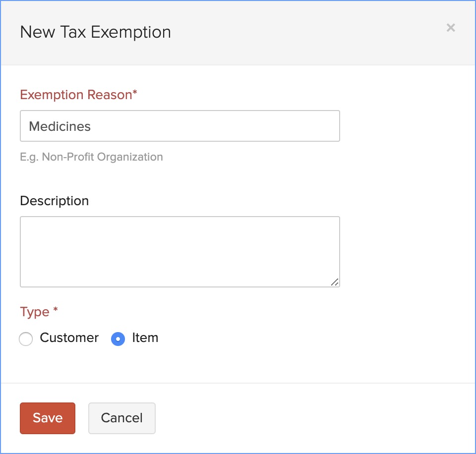Click the Exemption Reason text field

pos(179,126)
